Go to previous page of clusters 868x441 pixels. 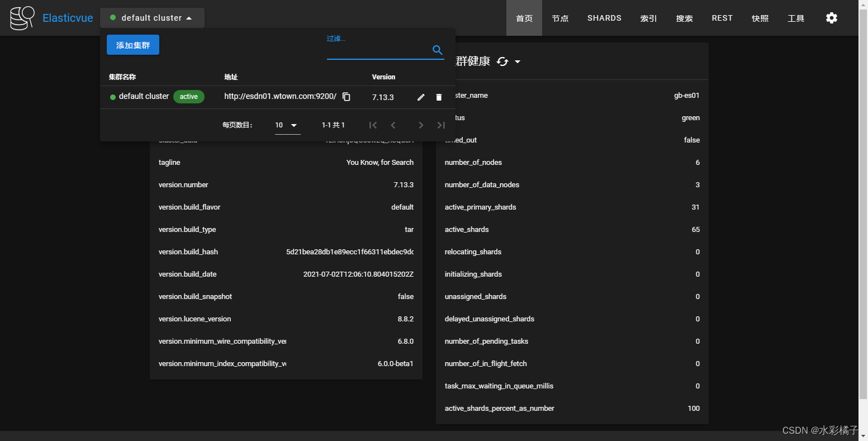[393, 125]
